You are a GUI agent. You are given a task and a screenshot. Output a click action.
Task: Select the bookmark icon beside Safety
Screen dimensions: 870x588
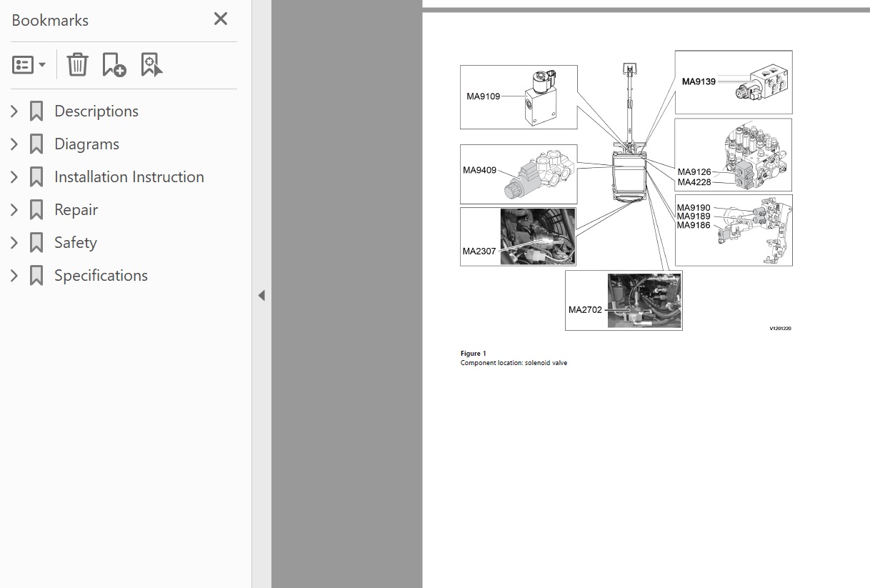[x=36, y=243]
